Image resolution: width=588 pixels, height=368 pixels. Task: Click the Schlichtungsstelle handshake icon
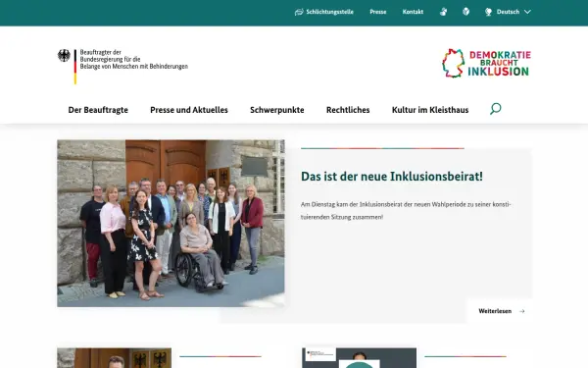(299, 12)
